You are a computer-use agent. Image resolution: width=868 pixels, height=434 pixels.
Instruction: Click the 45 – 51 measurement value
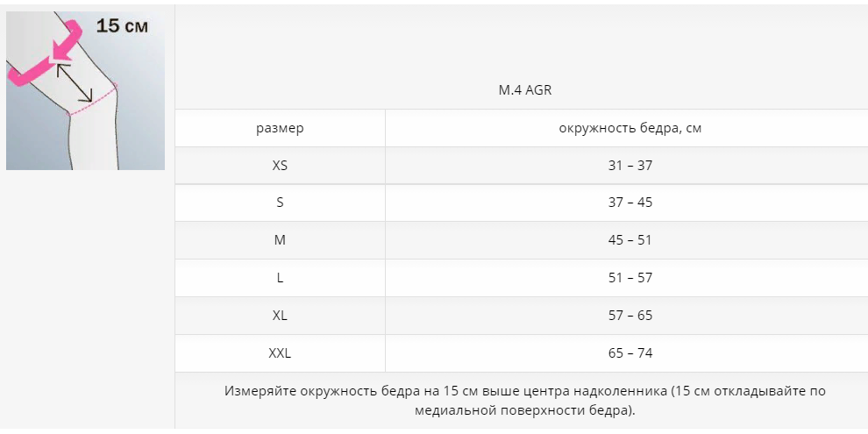pyautogui.click(x=630, y=240)
